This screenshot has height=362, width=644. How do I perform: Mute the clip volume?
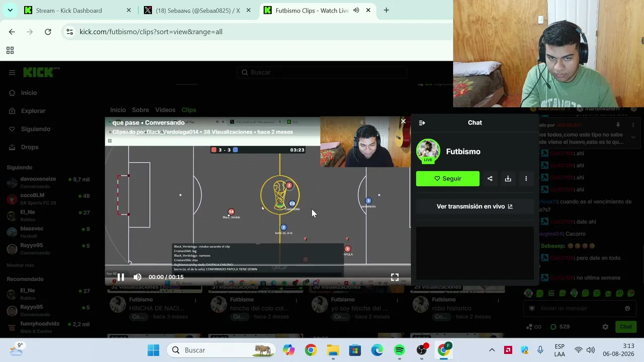pyautogui.click(x=137, y=277)
